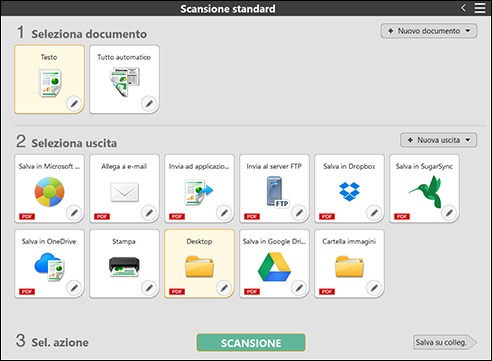Open the Nuova uscita dropdown
The width and height of the screenshot is (492, 361).
[438, 140]
